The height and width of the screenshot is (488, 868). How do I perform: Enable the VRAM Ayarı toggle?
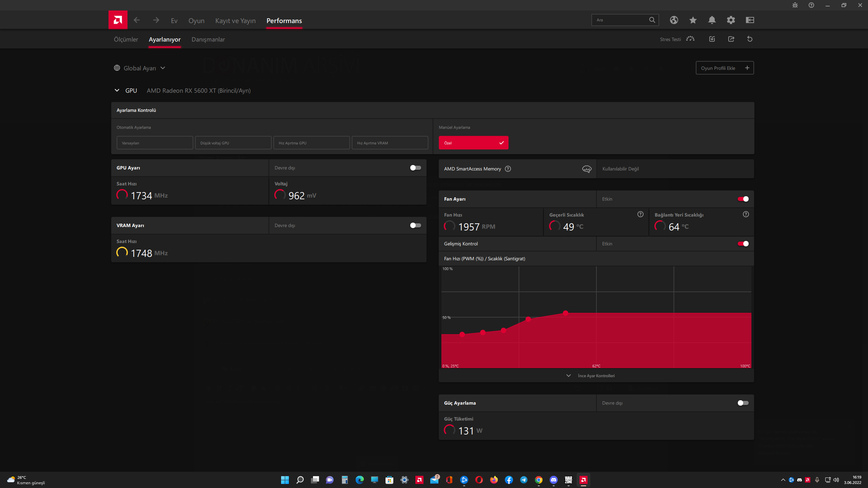pyautogui.click(x=415, y=225)
